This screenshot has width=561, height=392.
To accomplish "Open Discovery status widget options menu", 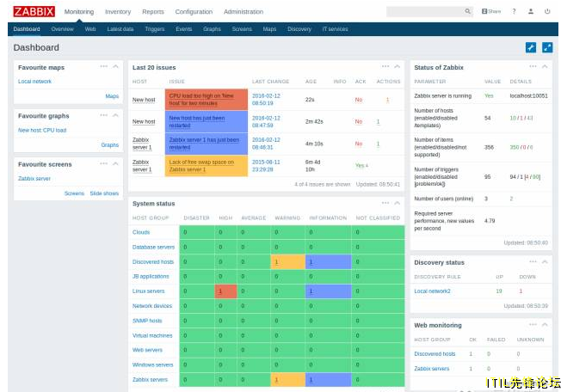I will click(533, 261).
